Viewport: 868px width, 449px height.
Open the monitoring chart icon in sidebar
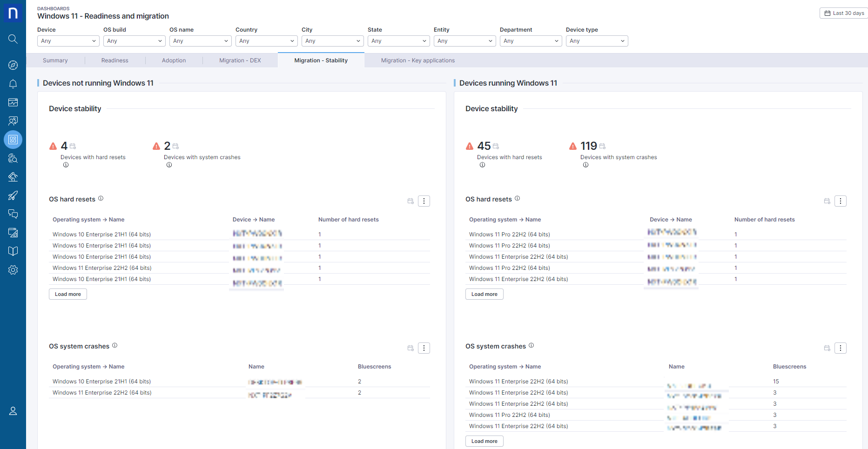(13, 102)
